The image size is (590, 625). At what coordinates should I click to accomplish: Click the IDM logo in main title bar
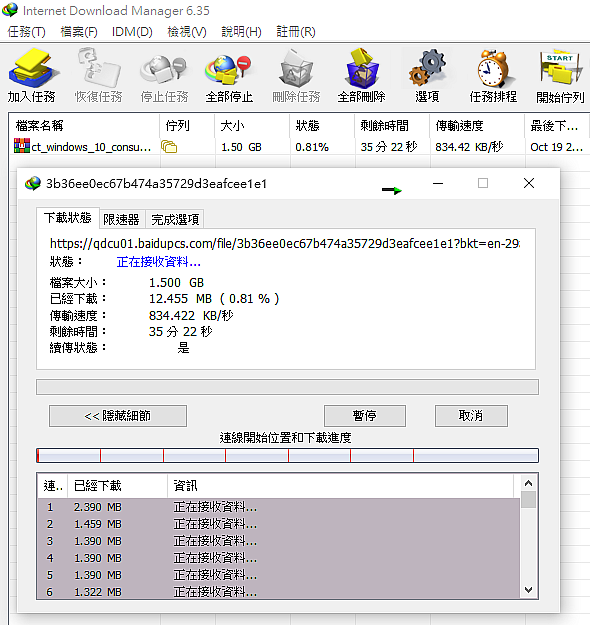tap(10, 10)
